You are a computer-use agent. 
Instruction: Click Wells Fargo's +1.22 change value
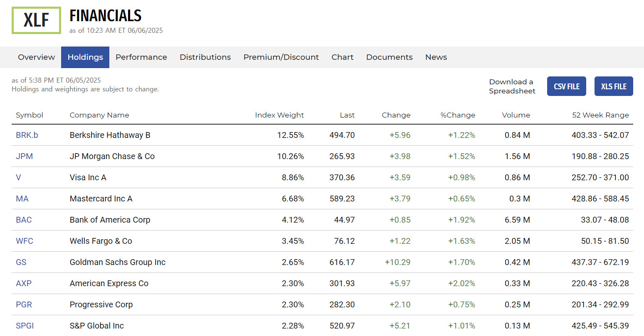[x=400, y=241]
